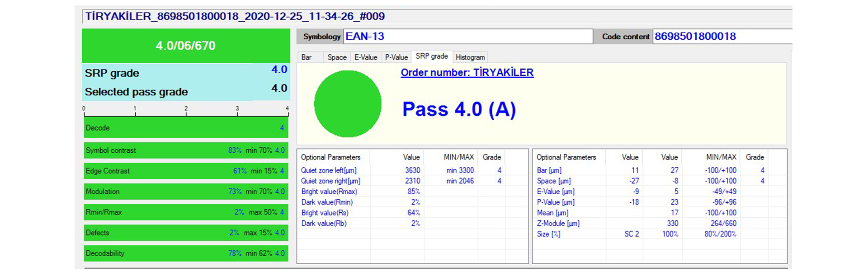
Task: Select the Mean [µm] row
Action: coord(660,213)
